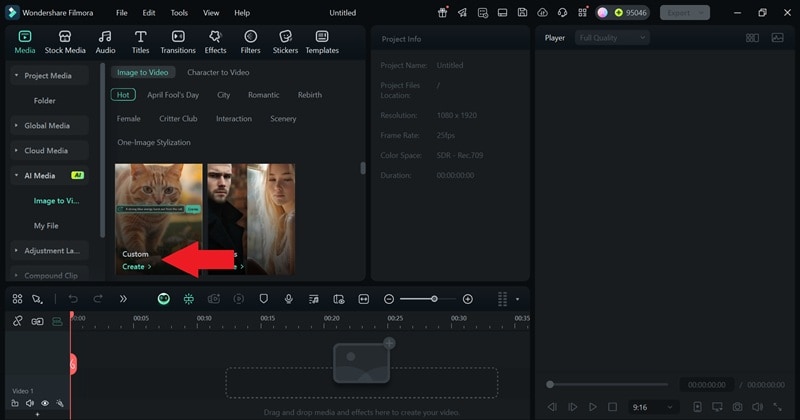Select the Custom cat thumbnail
800x420 pixels.
[159, 219]
